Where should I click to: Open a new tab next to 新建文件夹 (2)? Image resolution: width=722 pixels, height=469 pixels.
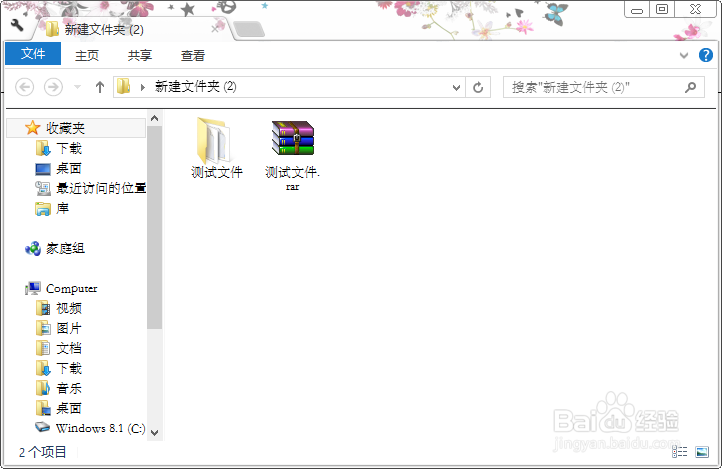249,29
